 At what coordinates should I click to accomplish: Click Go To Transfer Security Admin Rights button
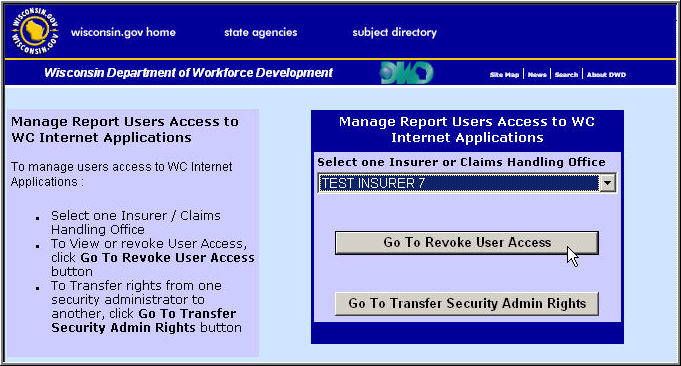[x=467, y=303]
